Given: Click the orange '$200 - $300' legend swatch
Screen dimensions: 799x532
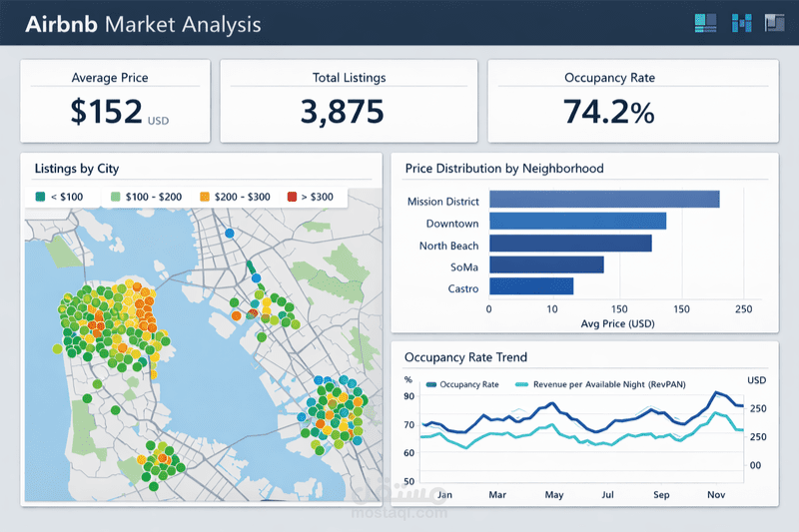Looking at the screenshot, I should (205, 197).
